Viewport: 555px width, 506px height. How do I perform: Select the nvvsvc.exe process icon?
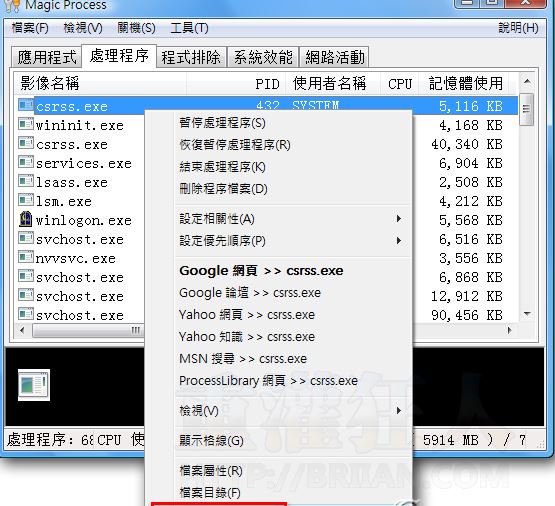(25, 257)
